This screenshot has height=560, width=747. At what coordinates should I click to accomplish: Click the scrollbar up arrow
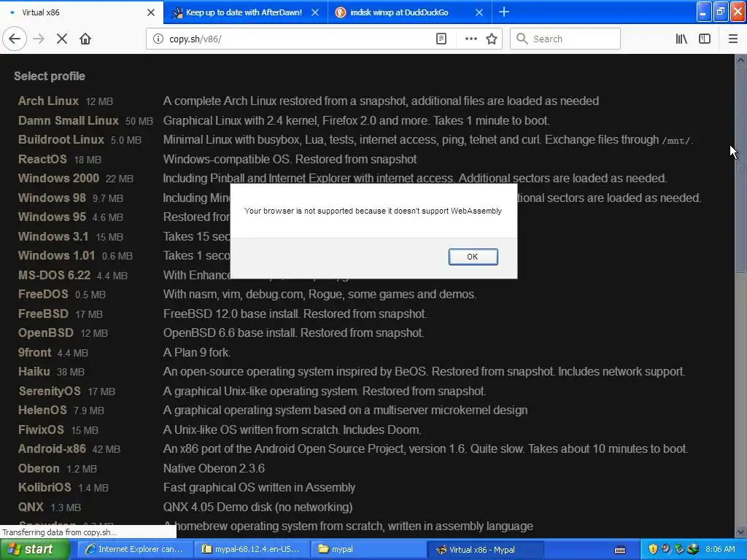point(740,60)
